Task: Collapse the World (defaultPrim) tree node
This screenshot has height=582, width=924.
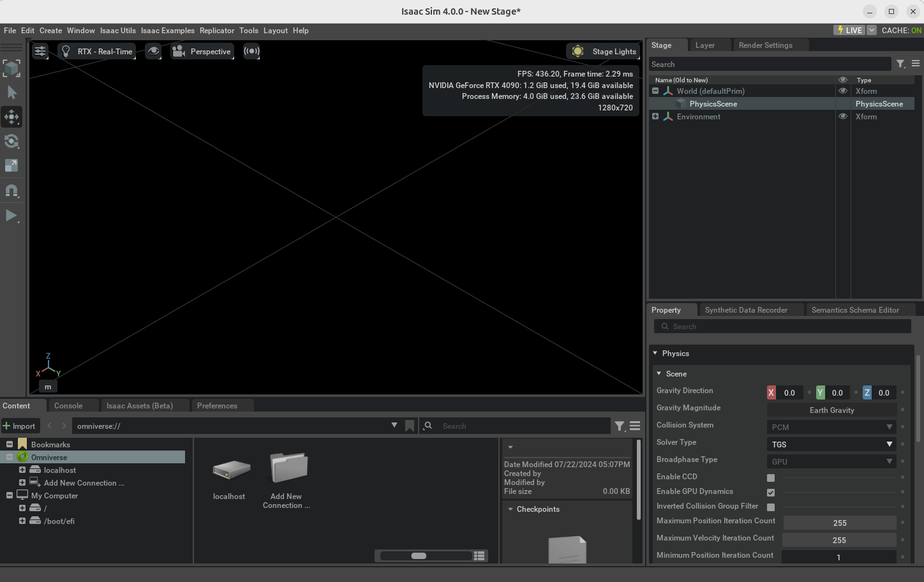Action: click(655, 91)
